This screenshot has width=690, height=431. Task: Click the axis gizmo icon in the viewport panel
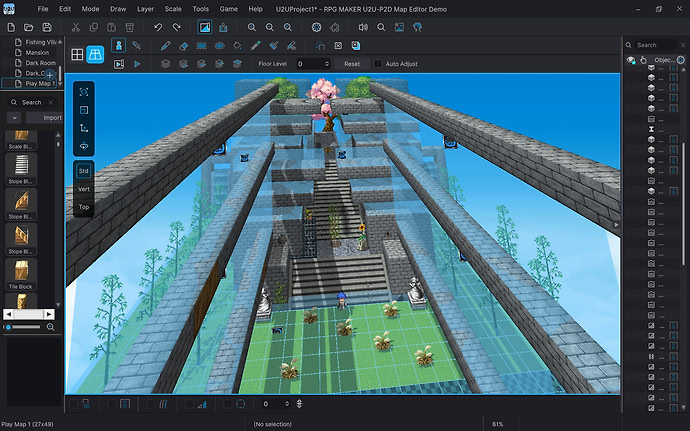[84, 128]
